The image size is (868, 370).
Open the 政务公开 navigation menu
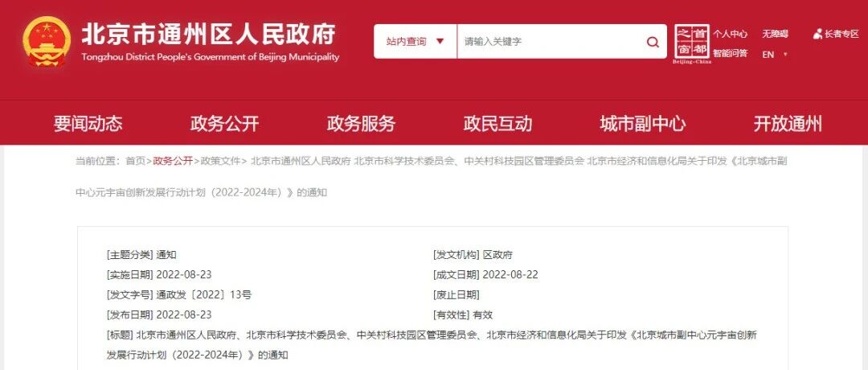224,124
